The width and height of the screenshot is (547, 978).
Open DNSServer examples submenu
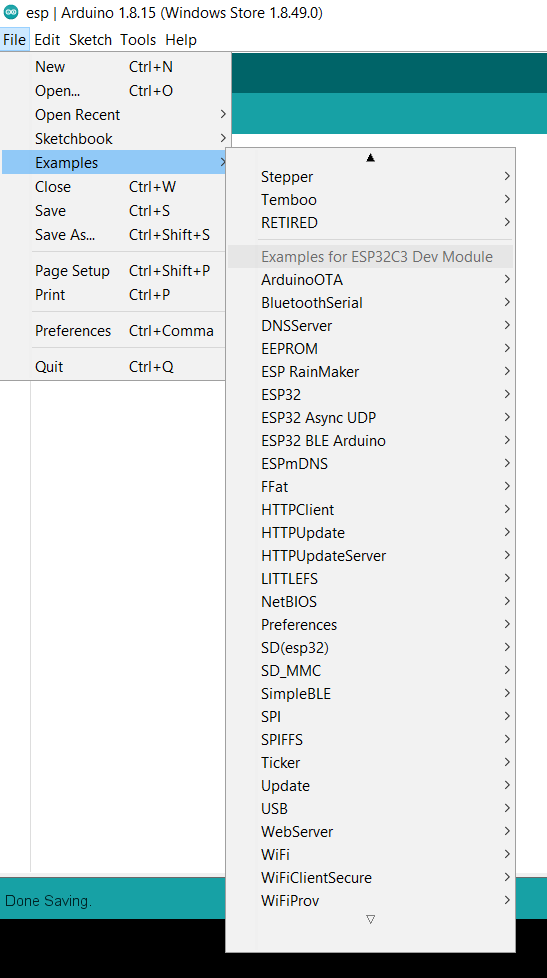tap(370, 326)
